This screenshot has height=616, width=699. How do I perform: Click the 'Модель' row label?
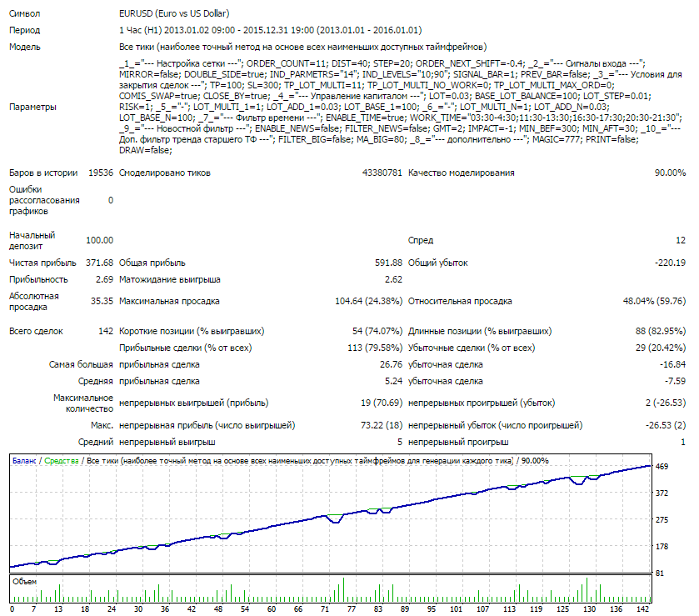coord(24,47)
